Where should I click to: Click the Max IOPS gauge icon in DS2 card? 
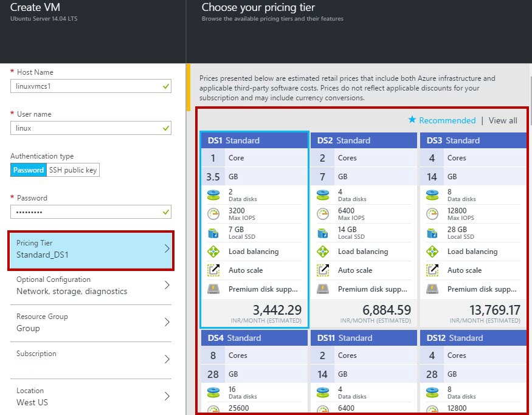[x=323, y=214]
